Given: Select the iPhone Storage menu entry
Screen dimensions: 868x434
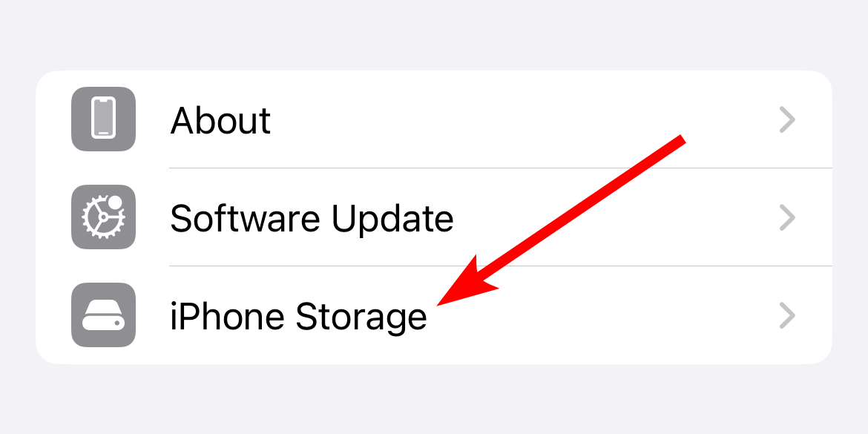Looking at the screenshot, I should (434, 315).
